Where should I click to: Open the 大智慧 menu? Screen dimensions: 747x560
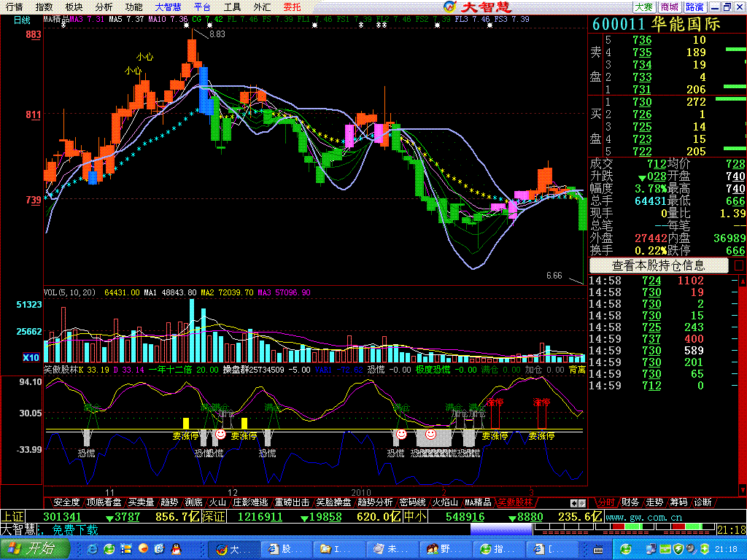coord(169,7)
